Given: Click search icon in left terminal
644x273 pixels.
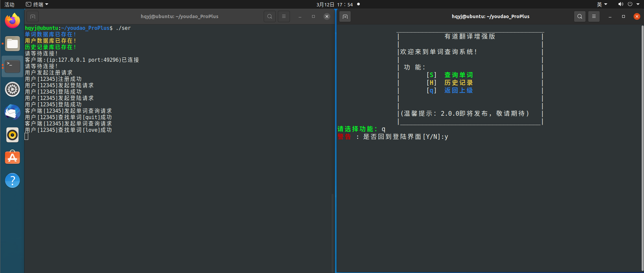Looking at the screenshot, I should point(270,16).
